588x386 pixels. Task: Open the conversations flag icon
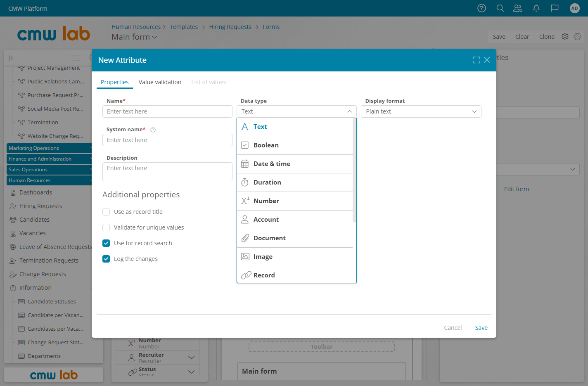click(555, 8)
